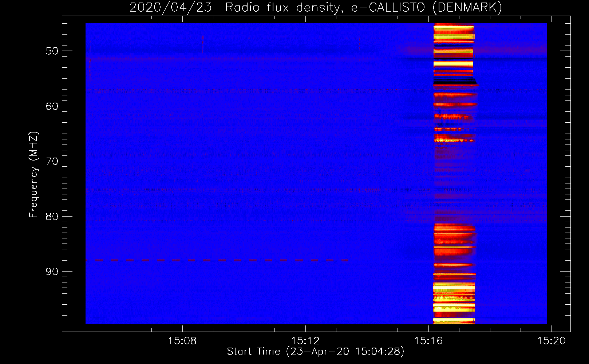Click the 50 MHz frequency tick label
This screenshot has width=589, height=364.
tap(52, 51)
